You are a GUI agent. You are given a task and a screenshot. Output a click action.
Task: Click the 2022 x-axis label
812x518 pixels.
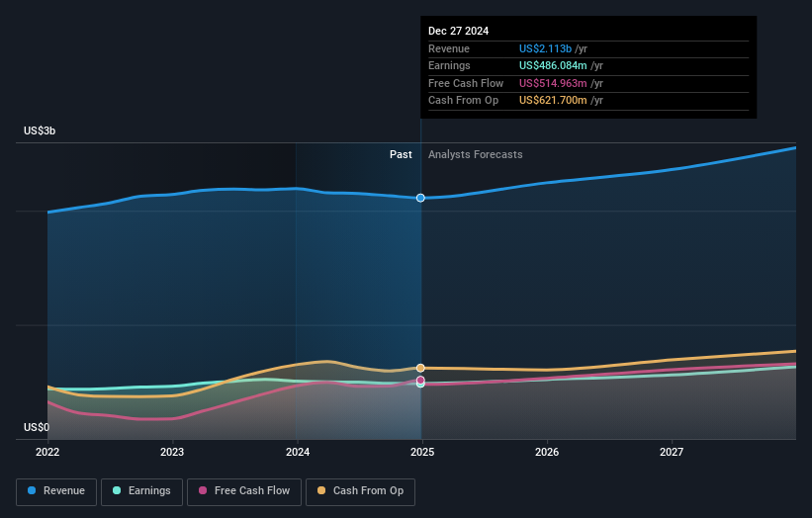coord(47,452)
